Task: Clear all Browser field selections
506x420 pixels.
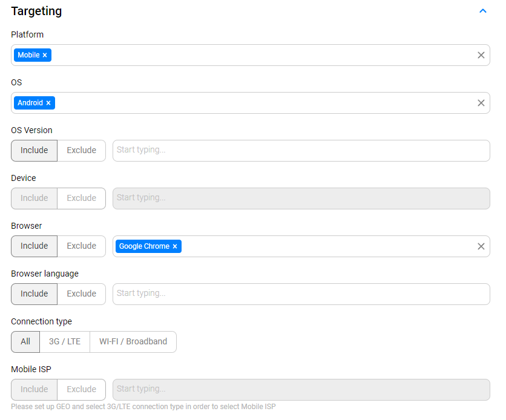Action: pos(481,246)
